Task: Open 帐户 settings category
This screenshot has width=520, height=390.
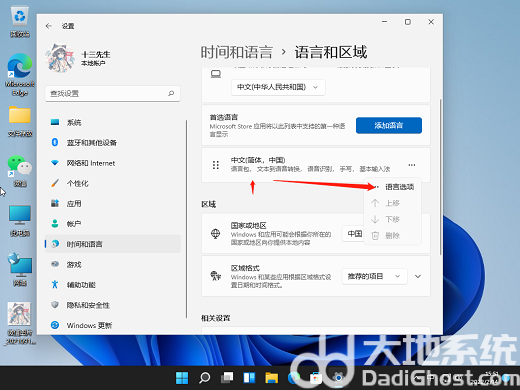Action: pyautogui.click(x=112, y=224)
